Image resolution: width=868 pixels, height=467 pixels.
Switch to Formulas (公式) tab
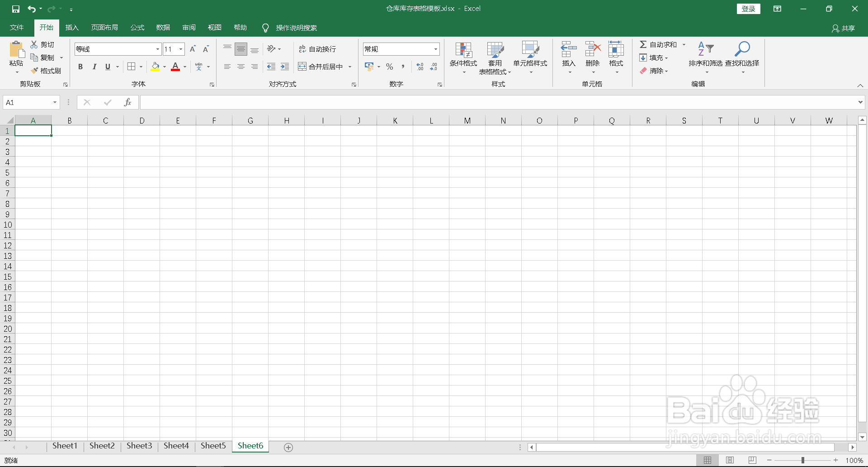click(x=137, y=28)
